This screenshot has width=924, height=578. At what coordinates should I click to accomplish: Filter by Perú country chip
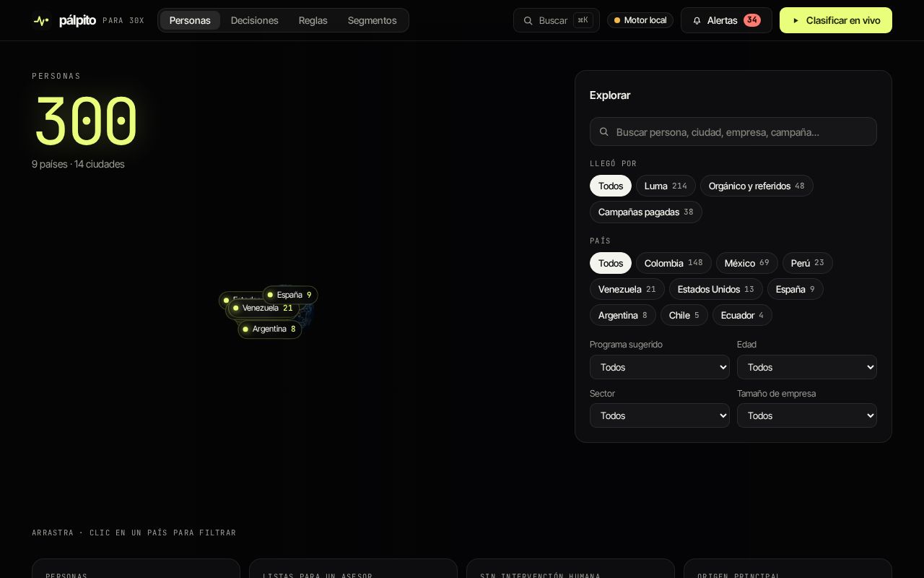(808, 263)
